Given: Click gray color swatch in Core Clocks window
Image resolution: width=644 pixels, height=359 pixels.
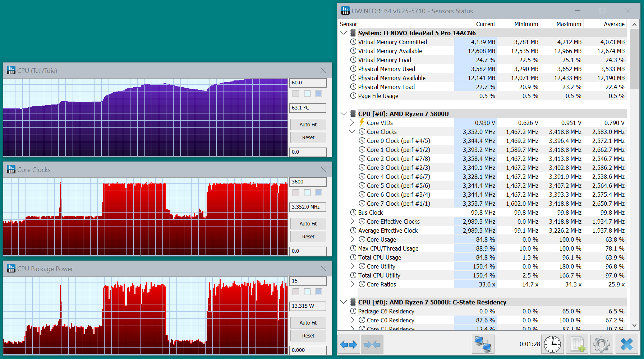Looking at the screenshot, I should coord(296,192).
